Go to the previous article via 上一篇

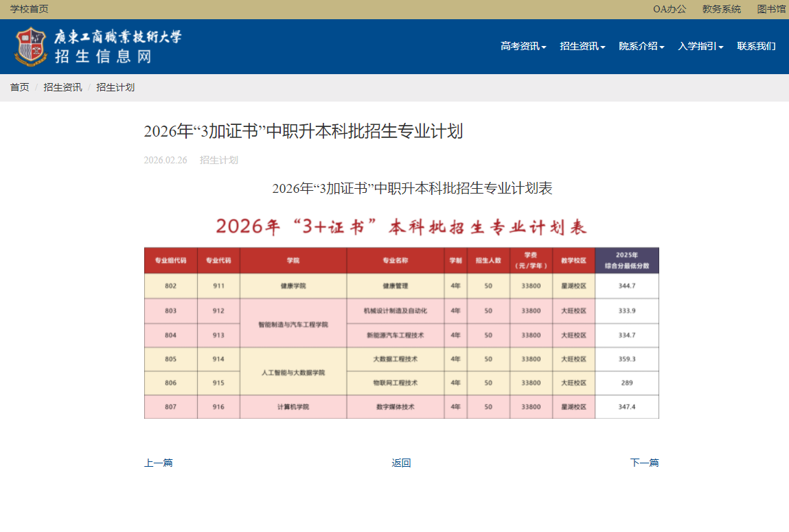158,463
